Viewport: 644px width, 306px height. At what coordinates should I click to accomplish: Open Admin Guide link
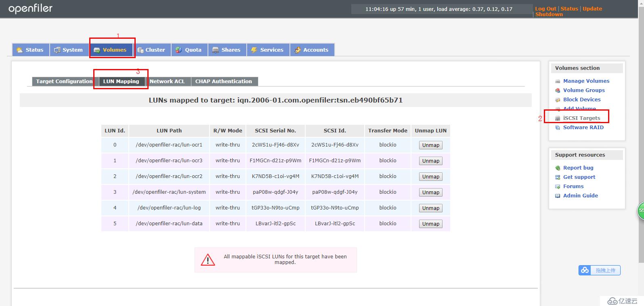pyautogui.click(x=581, y=196)
